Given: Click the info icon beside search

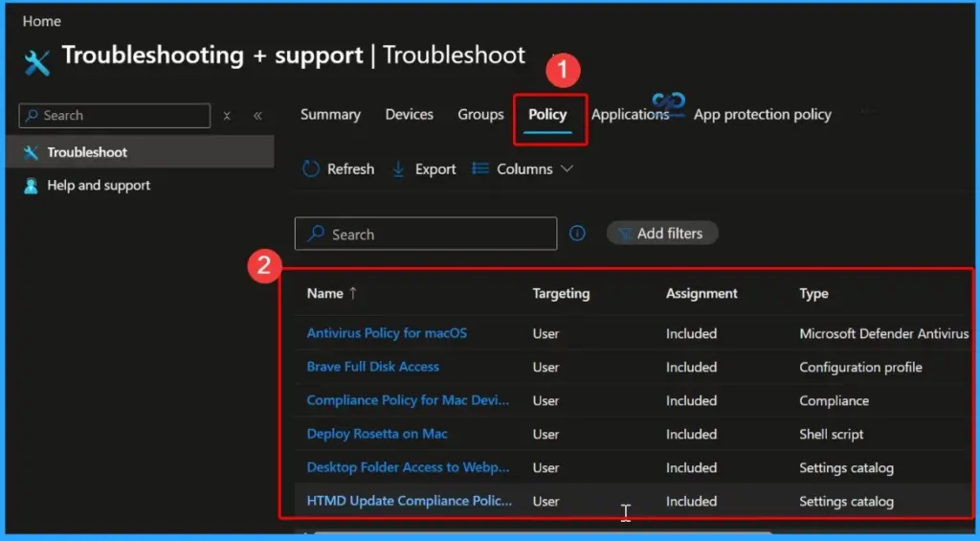Looking at the screenshot, I should [x=577, y=234].
